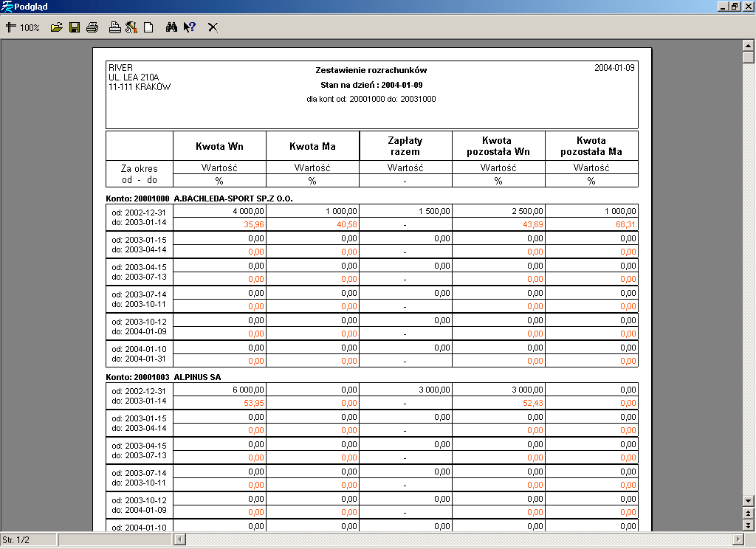Click the 'Kwota Wn' column header
The image size is (756, 549).
[219, 146]
